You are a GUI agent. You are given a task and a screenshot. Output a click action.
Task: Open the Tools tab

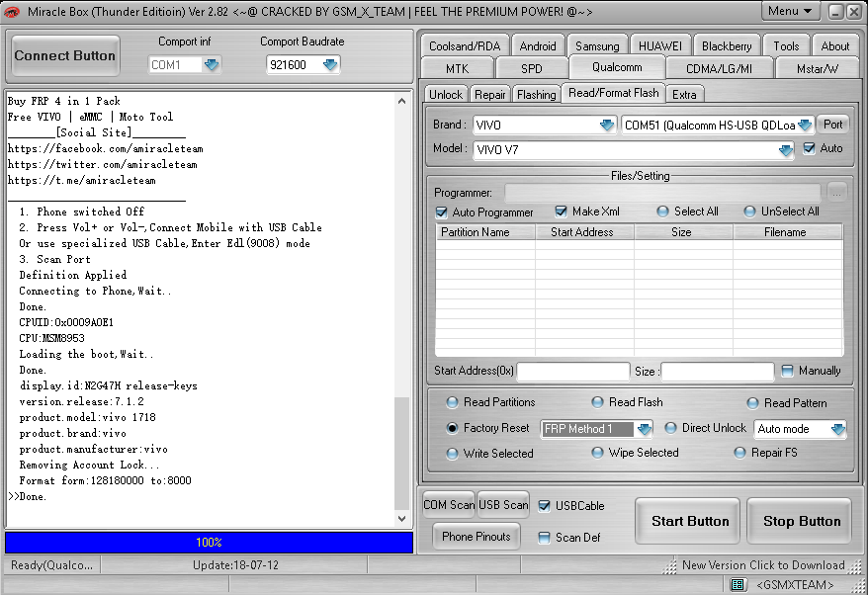tap(786, 45)
